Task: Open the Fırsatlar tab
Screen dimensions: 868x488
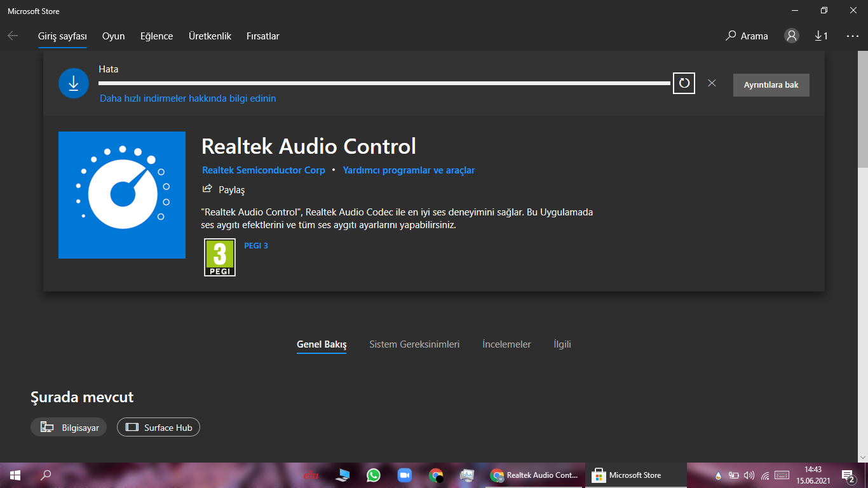Action: (263, 36)
